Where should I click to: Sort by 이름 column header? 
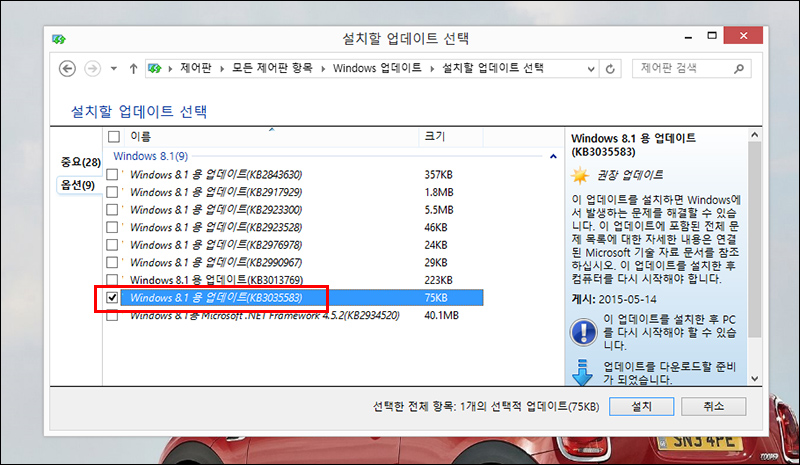[140, 137]
